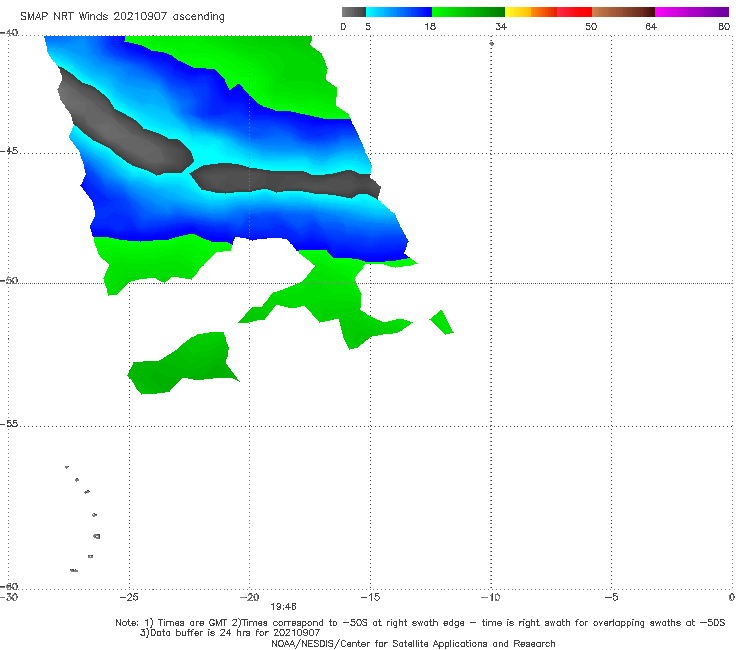Pick the brown segment of the color scale
This screenshot has width=740, height=650.
(623, 12)
